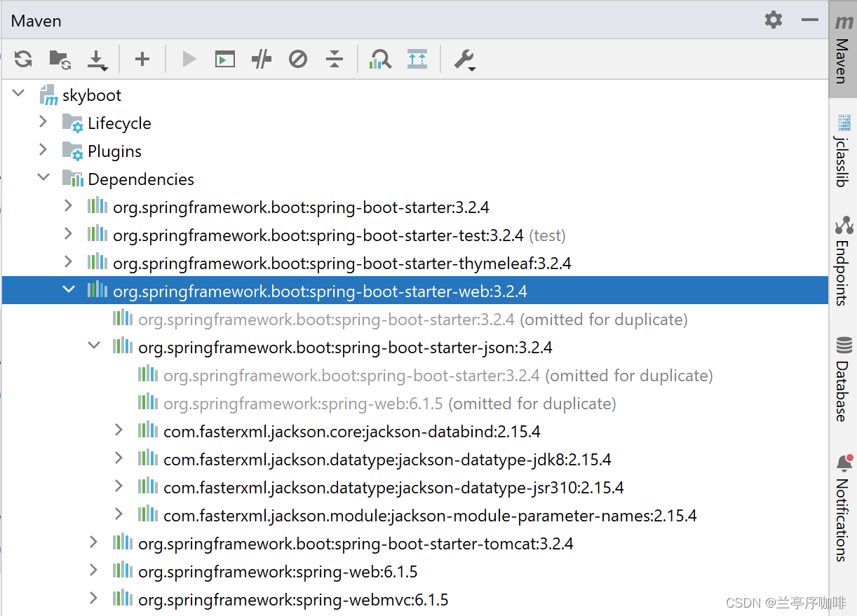The image size is (857, 616).
Task: Click the Lifecycle folder gear icon
Action: pos(73,123)
